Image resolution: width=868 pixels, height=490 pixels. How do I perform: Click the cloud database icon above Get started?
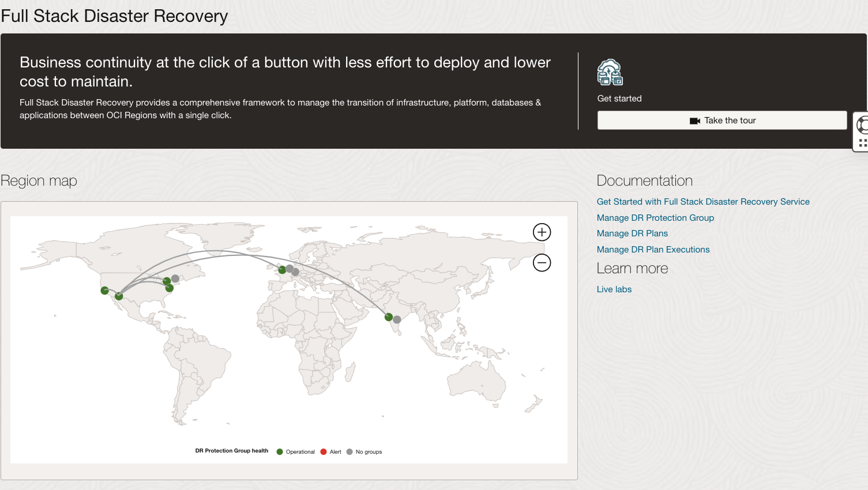[x=610, y=73]
